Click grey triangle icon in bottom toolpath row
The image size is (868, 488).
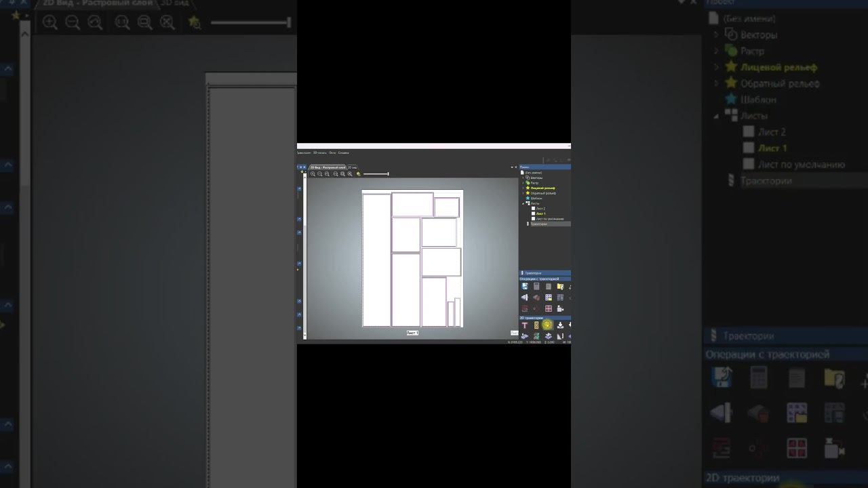point(560,335)
